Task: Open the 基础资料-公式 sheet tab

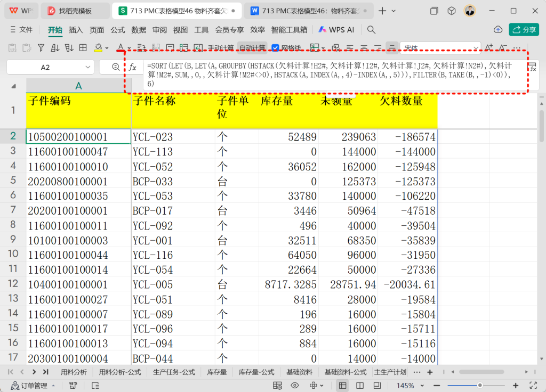Action: tap(346, 372)
